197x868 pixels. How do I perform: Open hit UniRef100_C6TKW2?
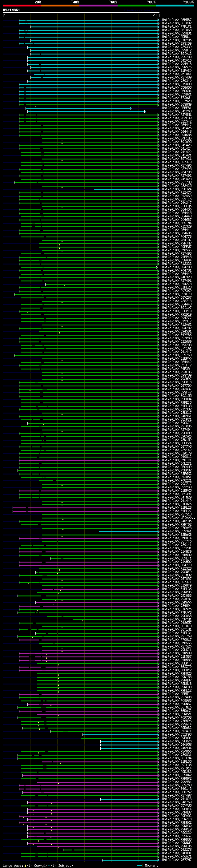pyautogui.click(x=177, y=23)
